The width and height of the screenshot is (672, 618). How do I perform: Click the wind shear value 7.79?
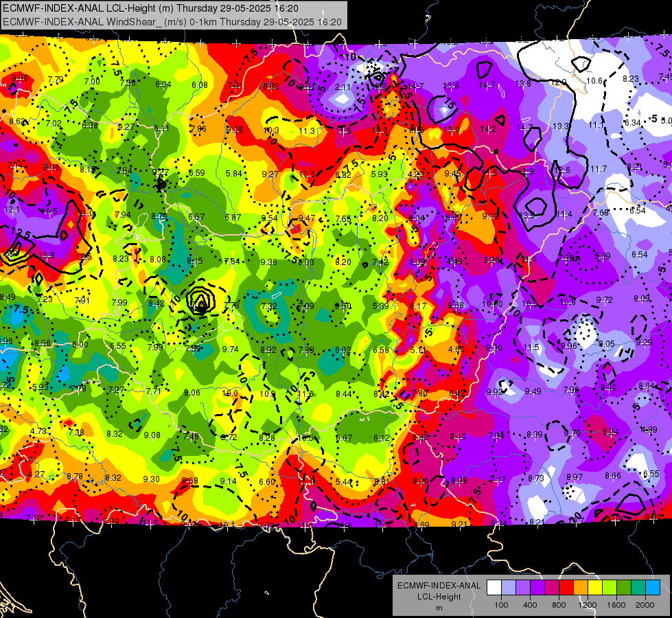56,80
